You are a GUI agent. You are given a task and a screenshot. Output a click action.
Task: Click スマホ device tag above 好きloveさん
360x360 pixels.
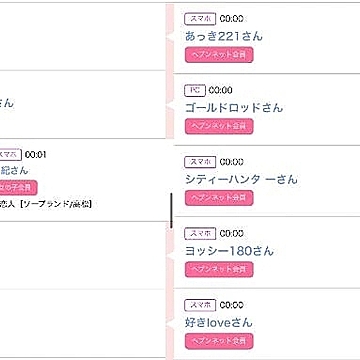pyautogui.click(x=200, y=305)
